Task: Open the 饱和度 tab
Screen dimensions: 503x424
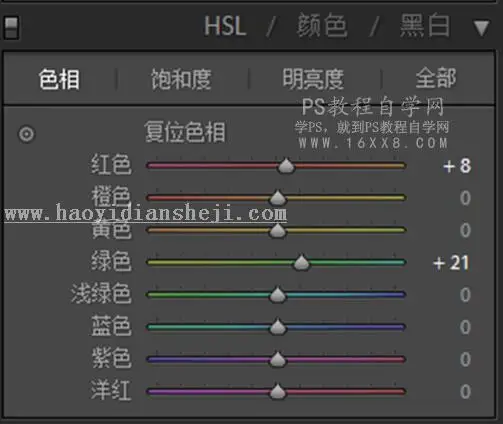Action: coord(181,79)
